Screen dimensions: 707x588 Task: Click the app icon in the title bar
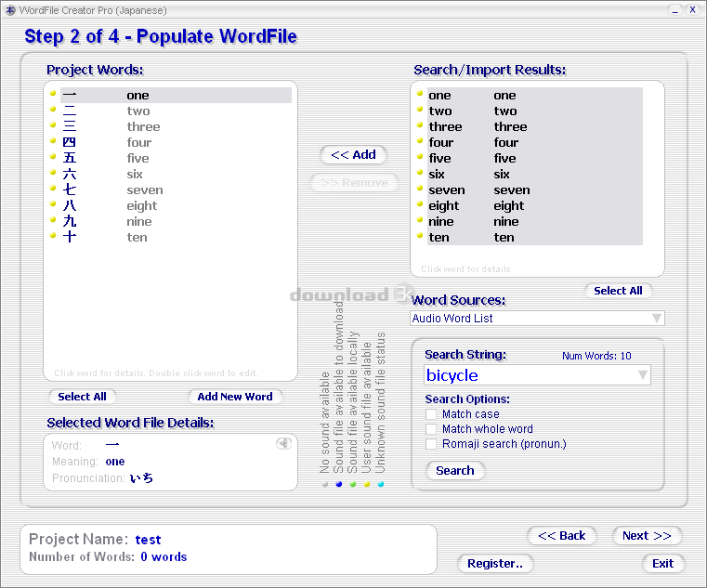tap(10, 10)
